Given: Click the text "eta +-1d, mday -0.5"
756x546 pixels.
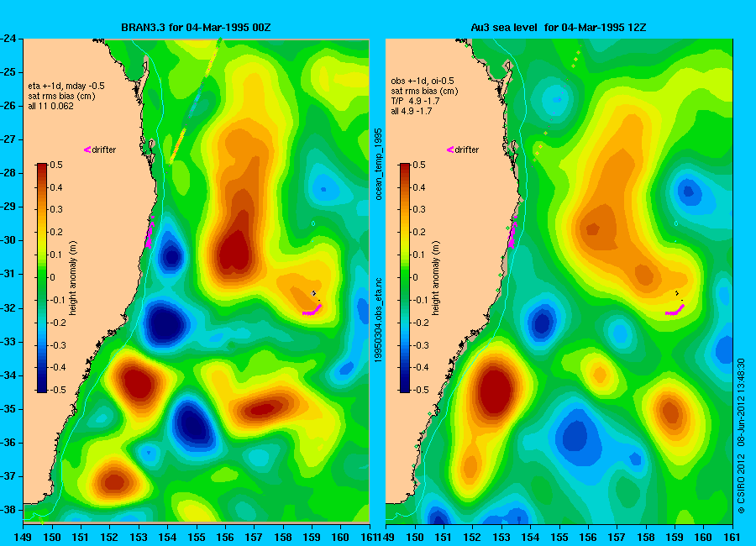Looking at the screenshot, I should [66, 86].
